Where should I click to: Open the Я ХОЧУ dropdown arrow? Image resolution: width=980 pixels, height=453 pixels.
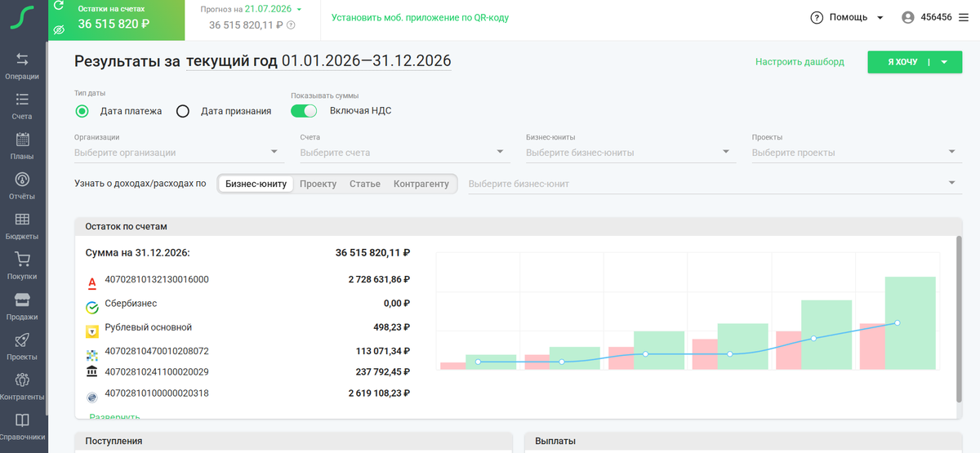pyautogui.click(x=944, y=62)
